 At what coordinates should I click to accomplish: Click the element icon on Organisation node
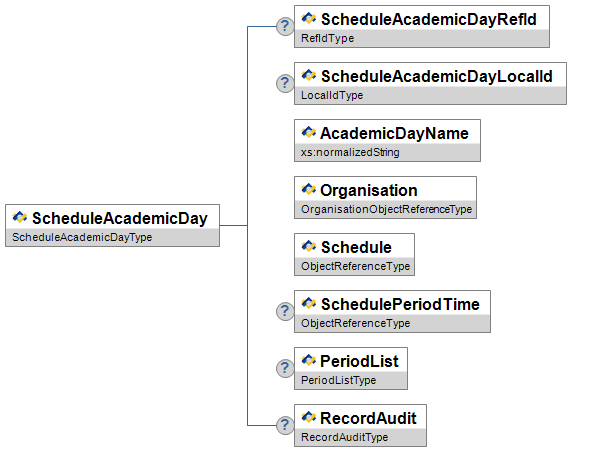coord(309,189)
